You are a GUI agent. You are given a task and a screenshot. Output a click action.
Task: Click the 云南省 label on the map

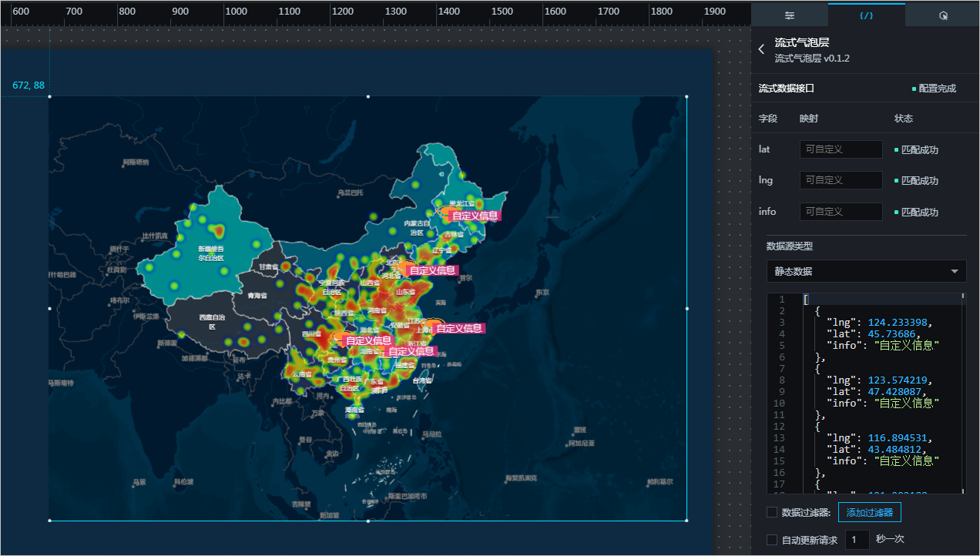tap(301, 374)
